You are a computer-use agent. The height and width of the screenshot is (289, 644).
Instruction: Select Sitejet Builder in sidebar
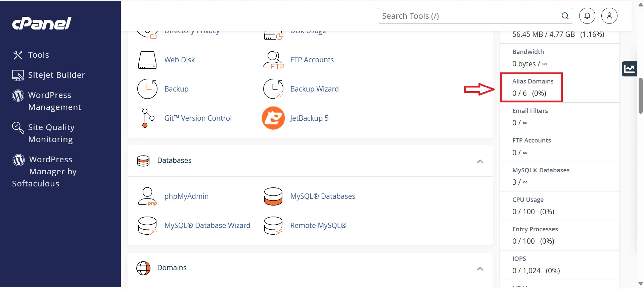pos(56,75)
